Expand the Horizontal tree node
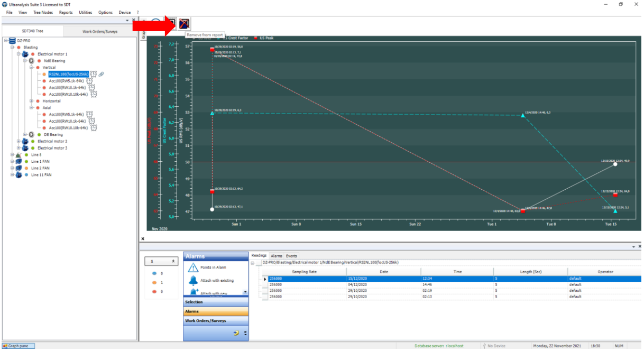This screenshot has height=351, width=644. pos(31,101)
